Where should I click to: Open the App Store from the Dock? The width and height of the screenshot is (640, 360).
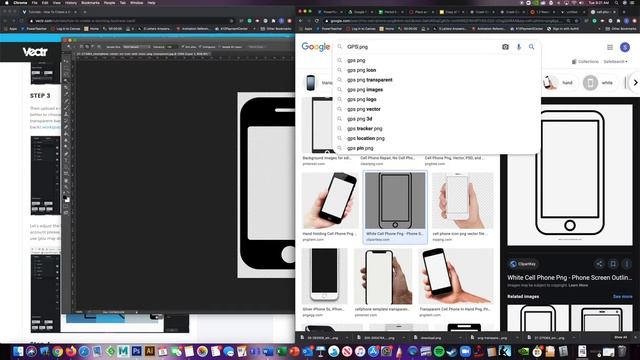coord(373,351)
